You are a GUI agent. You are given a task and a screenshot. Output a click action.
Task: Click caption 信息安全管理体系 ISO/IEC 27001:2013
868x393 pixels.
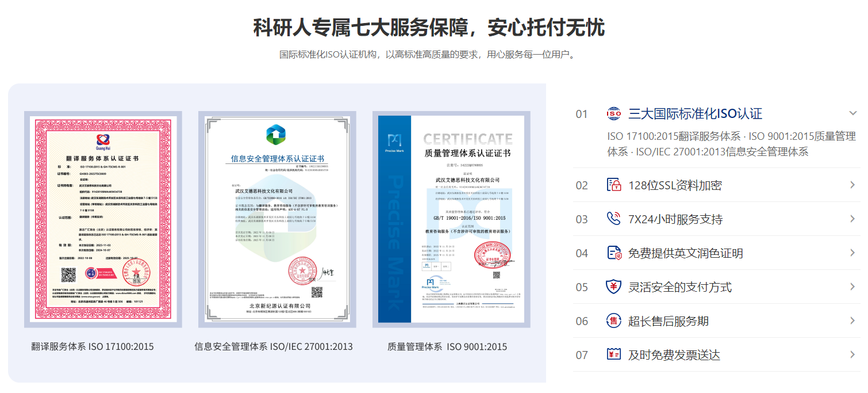(x=274, y=346)
